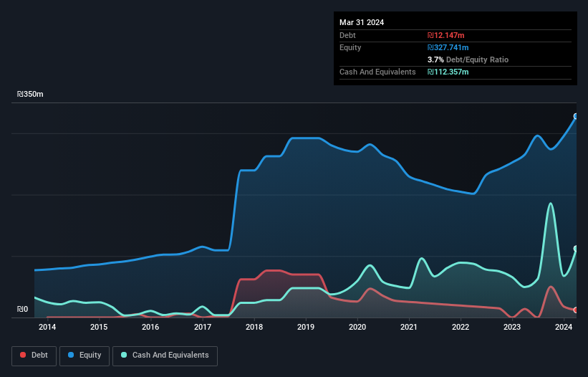Click the Mar 31 2024 tooltip date

[x=362, y=22]
